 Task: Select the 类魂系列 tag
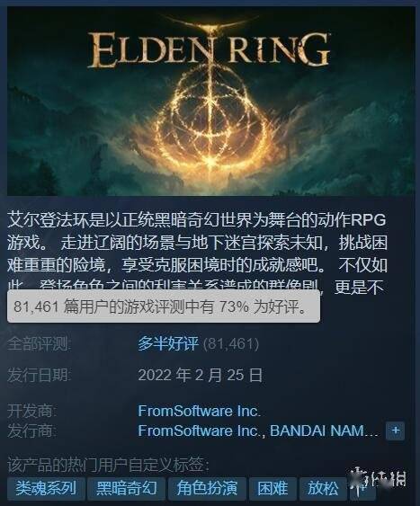46,488
